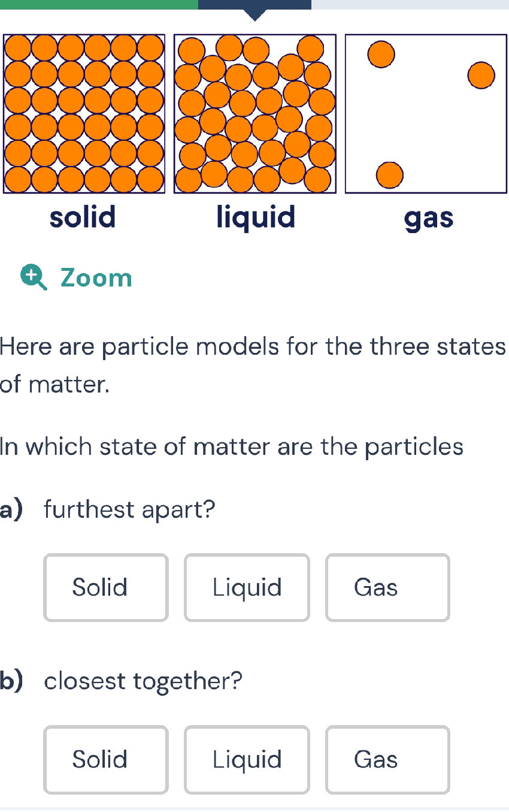The height and width of the screenshot is (812, 509).
Task: Click the gas particle diagram
Action: pyautogui.click(x=426, y=114)
